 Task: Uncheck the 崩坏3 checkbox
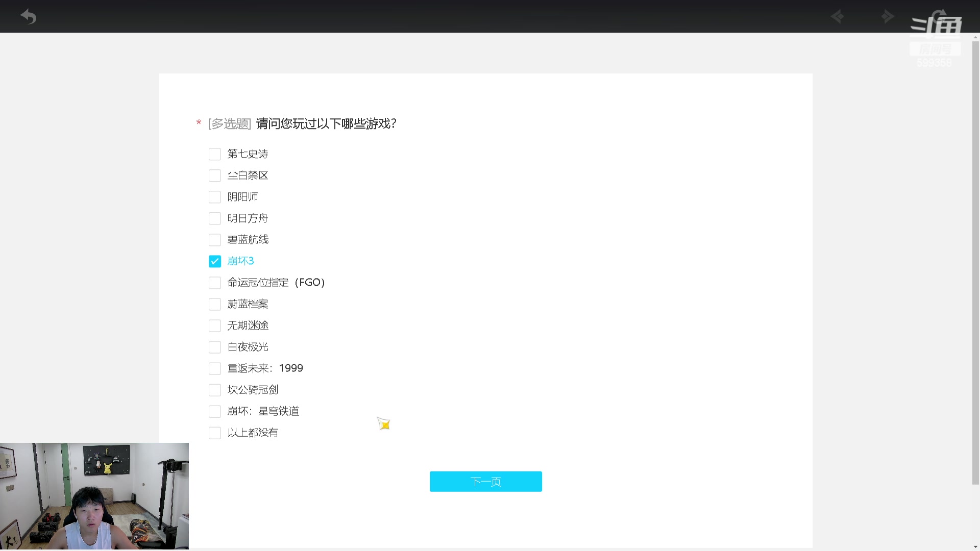pos(215,261)
